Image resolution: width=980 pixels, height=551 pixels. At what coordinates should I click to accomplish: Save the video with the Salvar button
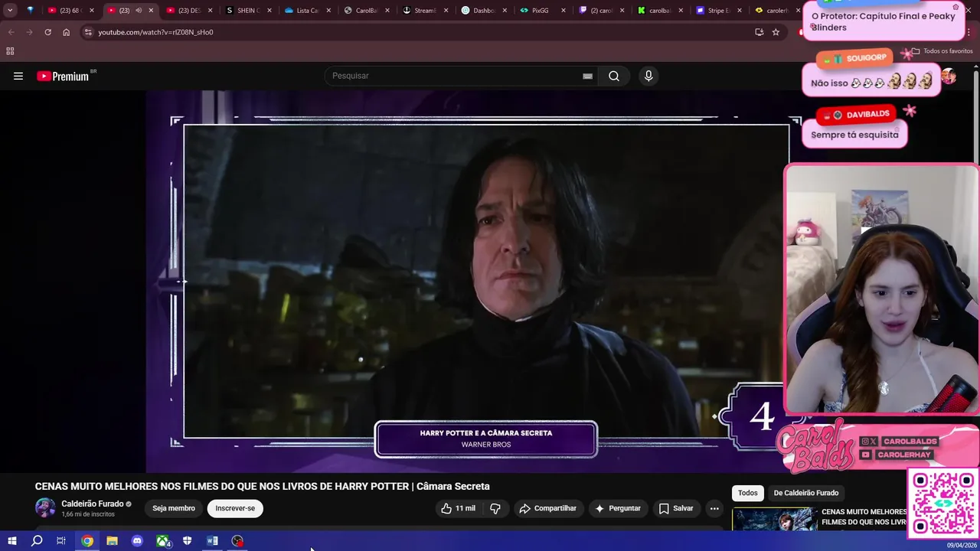point(676,508)
